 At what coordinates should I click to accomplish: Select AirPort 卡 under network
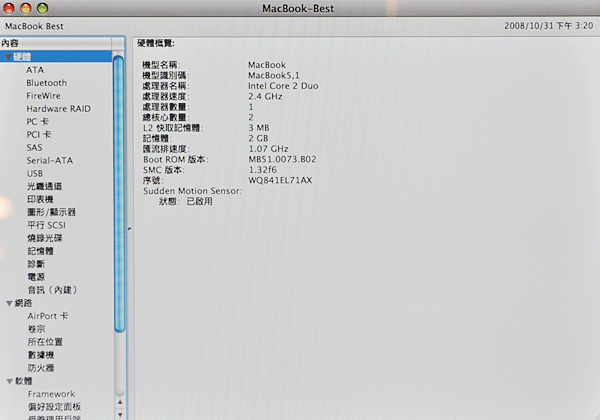click(x=48, y=316)
